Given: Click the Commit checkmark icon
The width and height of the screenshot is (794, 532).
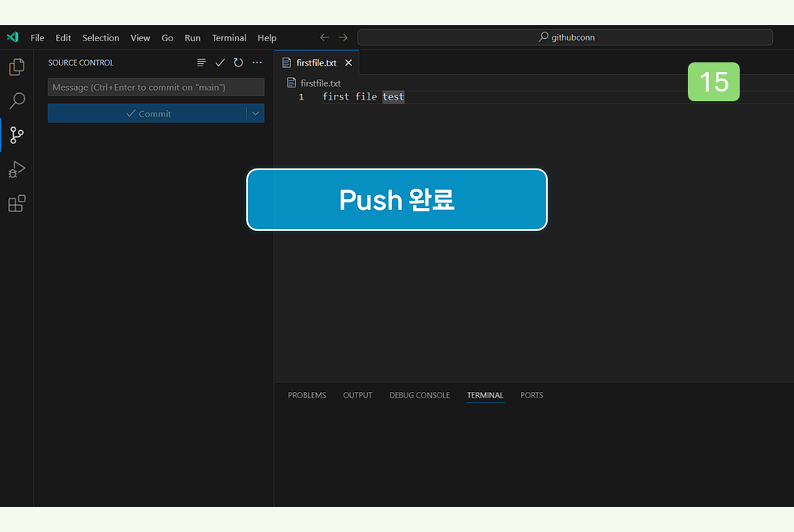Looking at the screenshot, I should tap(219, 62).
